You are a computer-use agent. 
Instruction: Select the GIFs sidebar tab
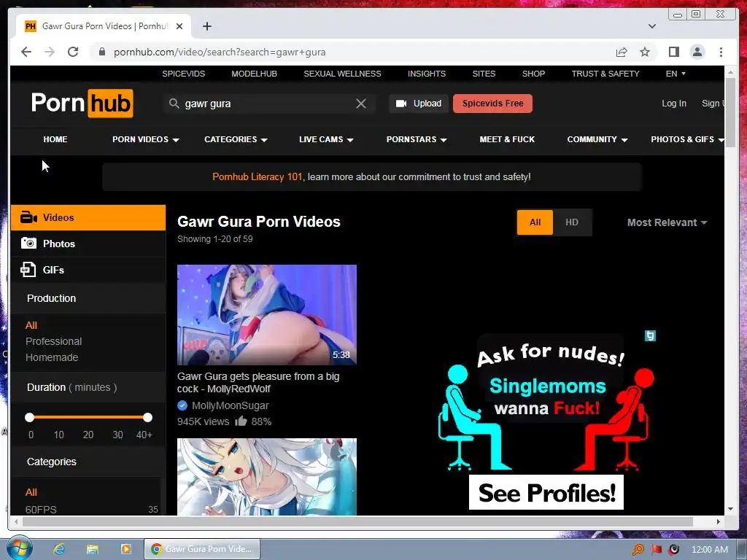click(x=88, y=270)
